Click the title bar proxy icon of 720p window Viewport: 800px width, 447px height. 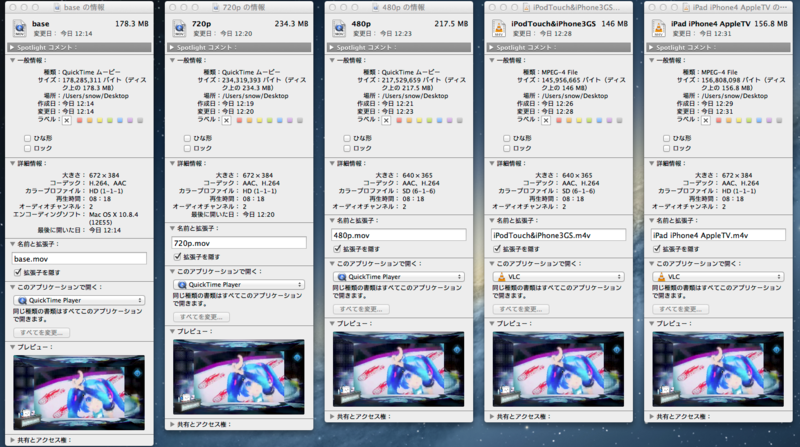point(216,7)
